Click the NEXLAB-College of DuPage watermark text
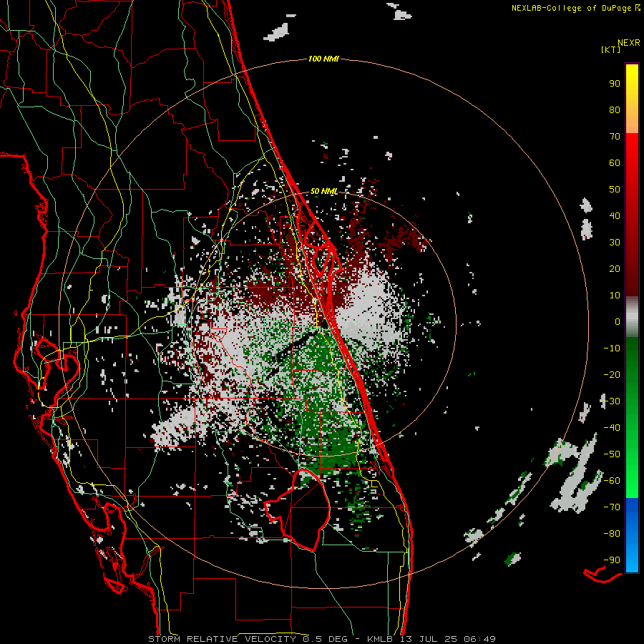Viewport: 644px width, 644px height. point(575,8)
